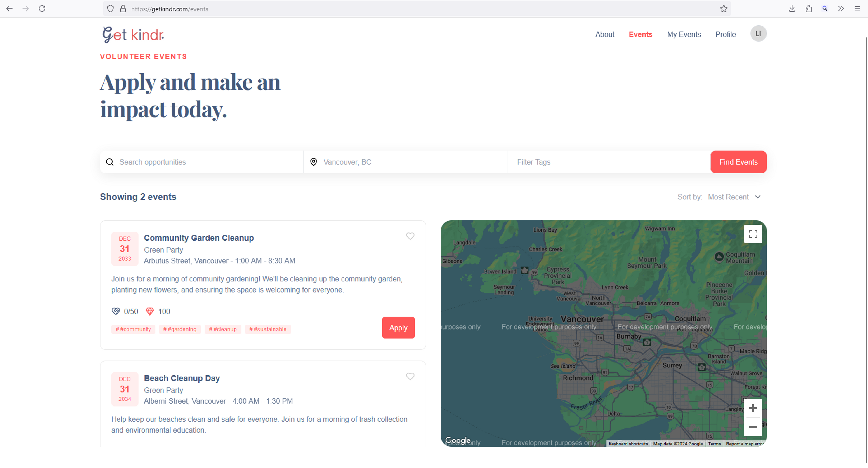Open the browser hamburger menu
Screen dimensions: 868x468
(857, 9)
